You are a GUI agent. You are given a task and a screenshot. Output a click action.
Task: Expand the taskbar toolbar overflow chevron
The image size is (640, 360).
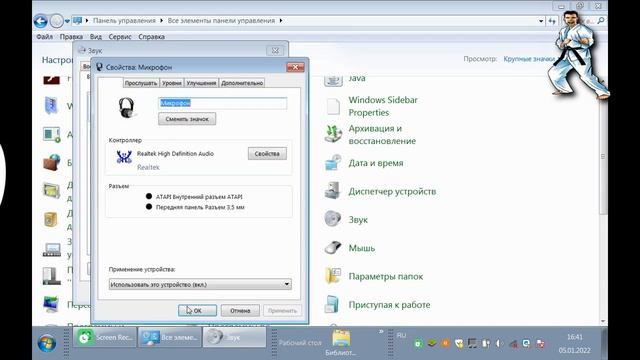pyautogui.click(x=381, y=331)
